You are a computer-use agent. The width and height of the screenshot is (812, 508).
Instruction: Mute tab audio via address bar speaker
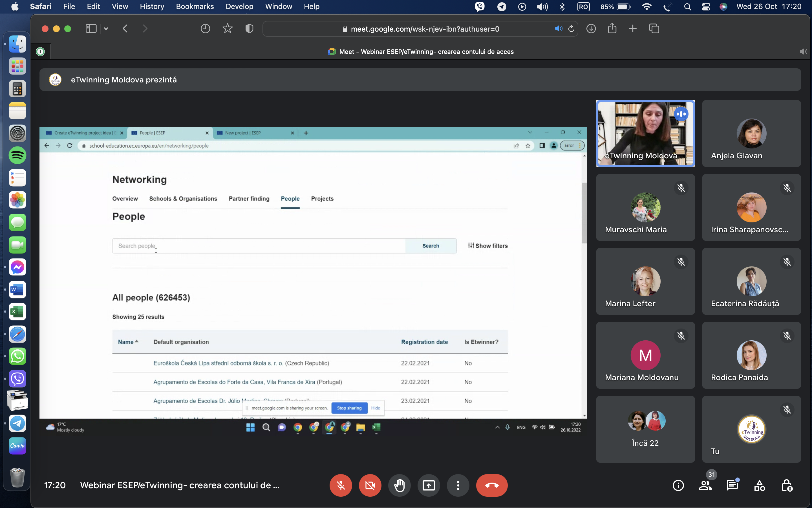point(558,29)
